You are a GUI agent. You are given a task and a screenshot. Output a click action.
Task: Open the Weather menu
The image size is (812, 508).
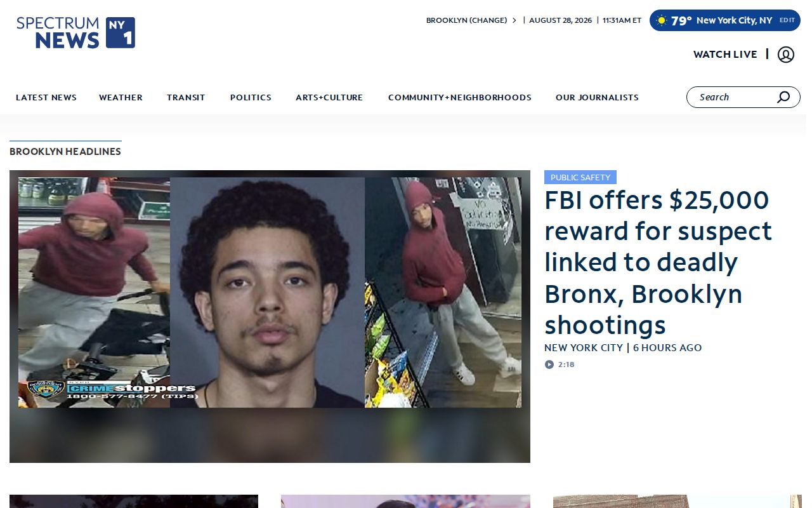[121, 97]
